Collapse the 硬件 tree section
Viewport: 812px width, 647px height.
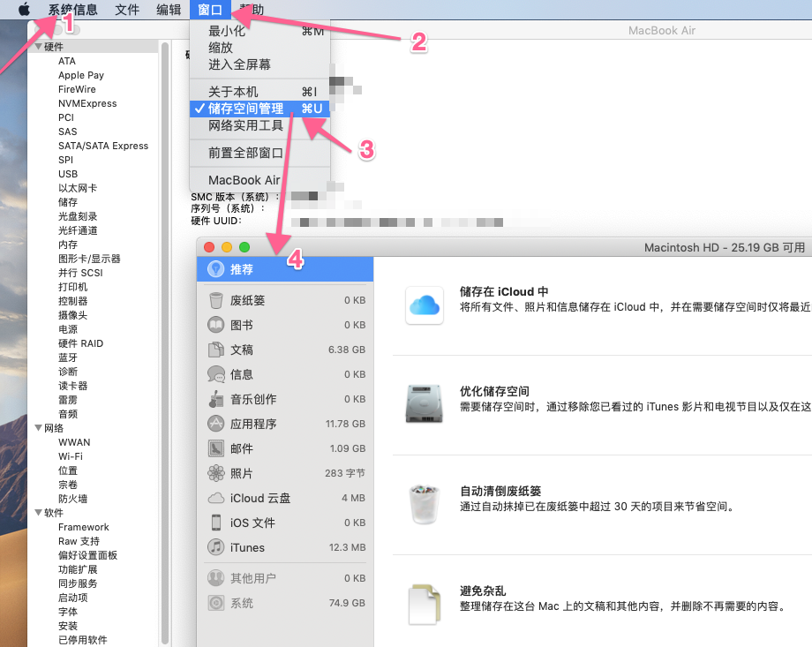pyautogui.click(x=38, y=47)
